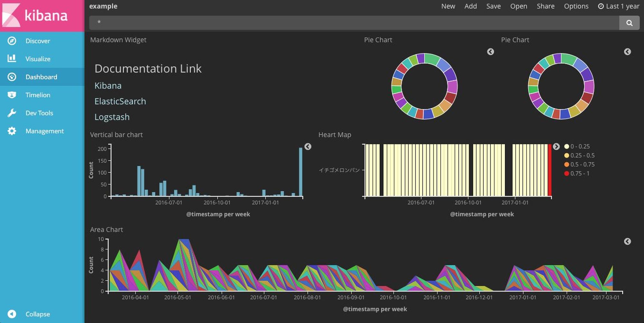Click the Documentation Link heading
644x323 pixels.
[x=148, y=69]
